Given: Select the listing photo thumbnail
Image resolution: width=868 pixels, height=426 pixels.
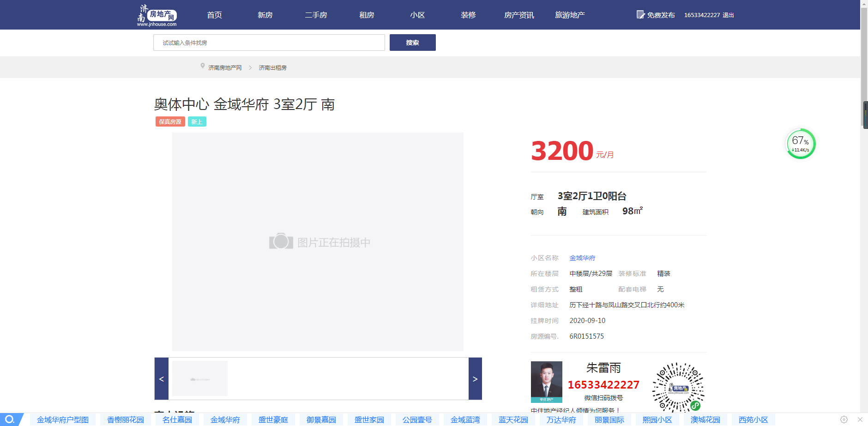Looking at the screenshot, I should coord(200,378).
